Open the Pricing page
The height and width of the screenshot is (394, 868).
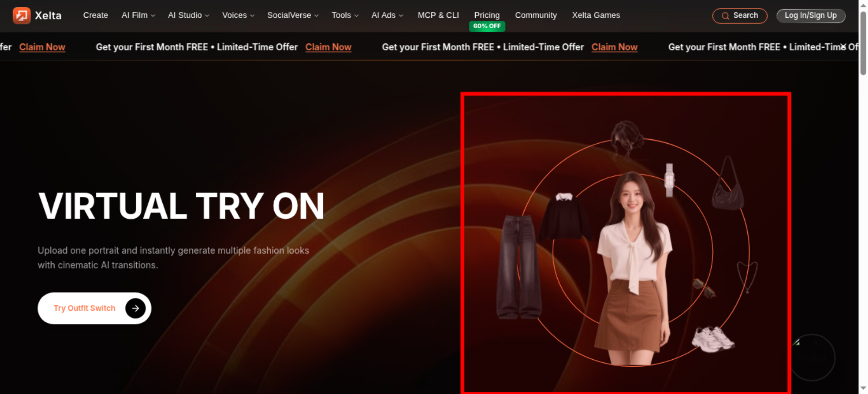[487, 15]
